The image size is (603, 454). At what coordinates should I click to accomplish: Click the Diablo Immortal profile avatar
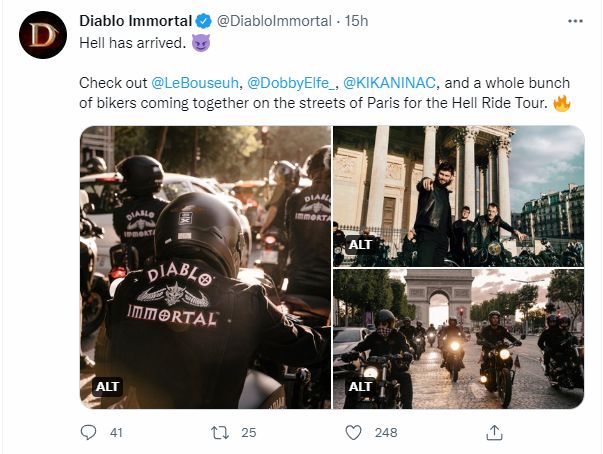(x=39, y=38)
